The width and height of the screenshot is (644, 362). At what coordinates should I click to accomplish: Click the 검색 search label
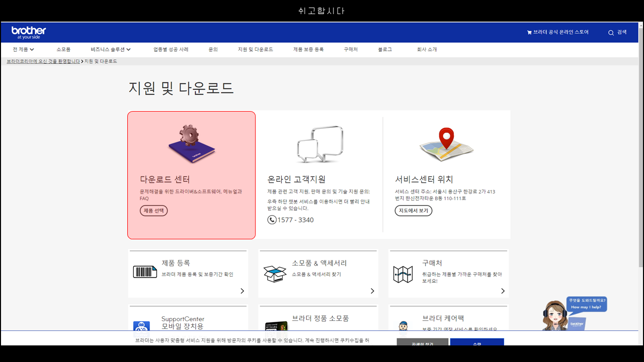pyautogui.click(x=622, y=32)
